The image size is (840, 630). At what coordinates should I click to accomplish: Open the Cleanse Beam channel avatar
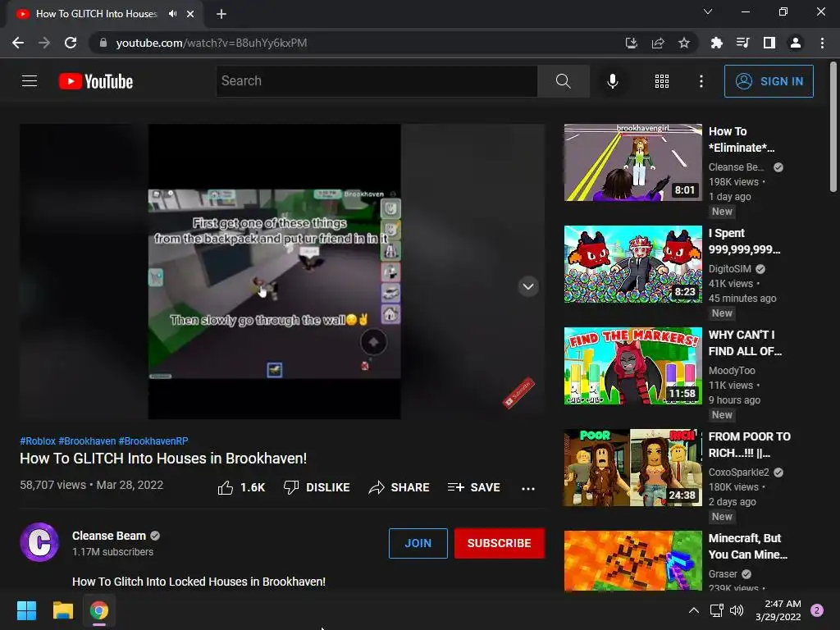pos(39,542)
